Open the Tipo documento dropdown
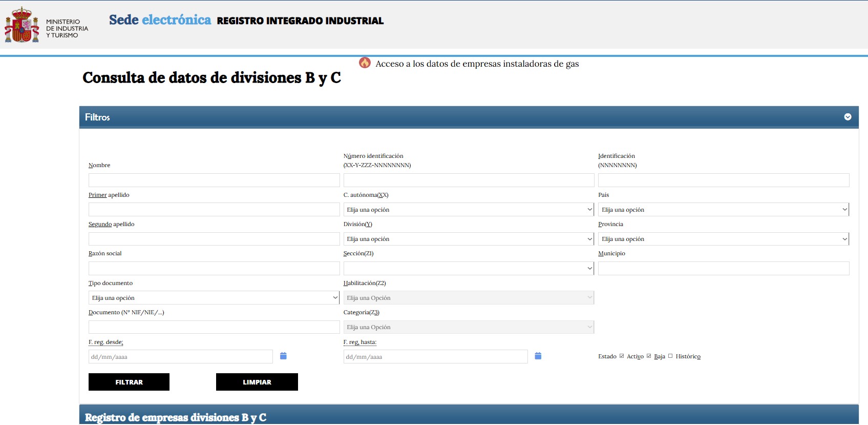This screenshot has width=868, height=425. (214, 298)
